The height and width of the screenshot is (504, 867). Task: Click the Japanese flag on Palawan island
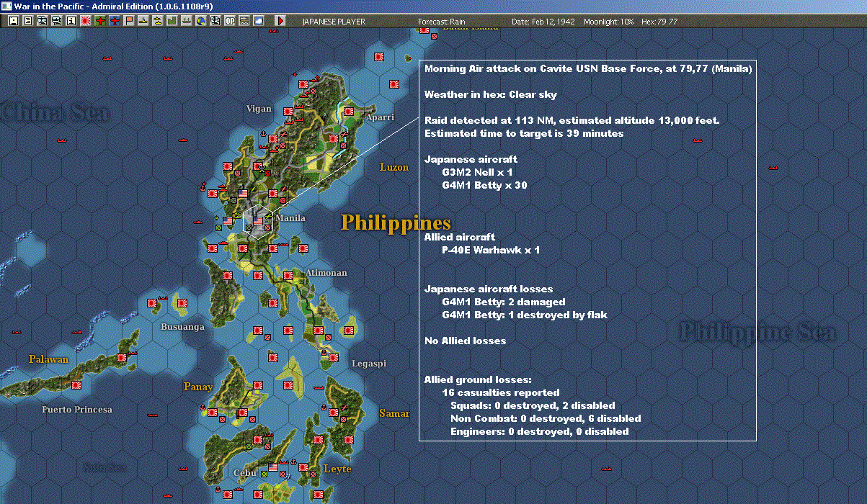[x=122, y=358]
